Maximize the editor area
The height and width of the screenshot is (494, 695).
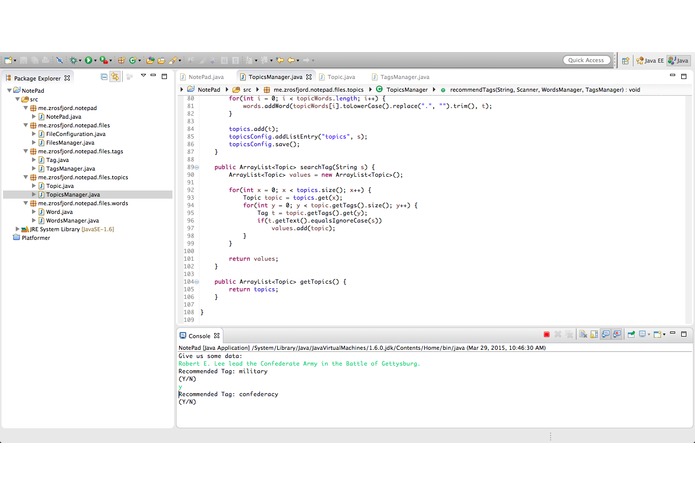684,76
